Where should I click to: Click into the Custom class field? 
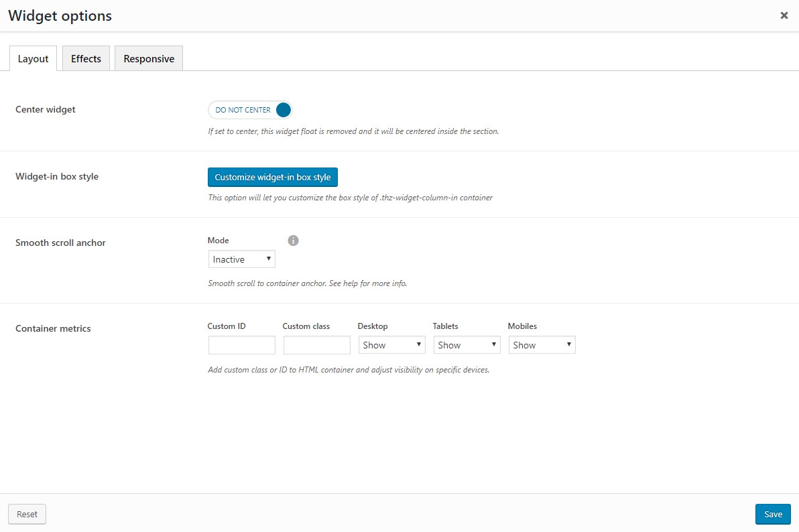316,345
